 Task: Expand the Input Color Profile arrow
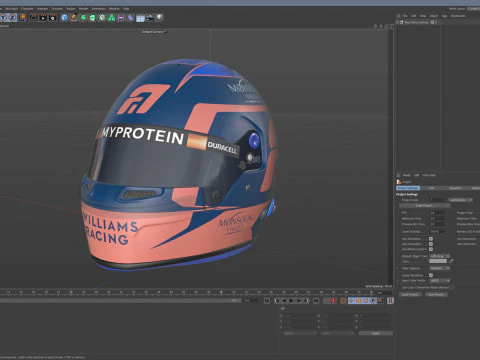click(397, 280)
